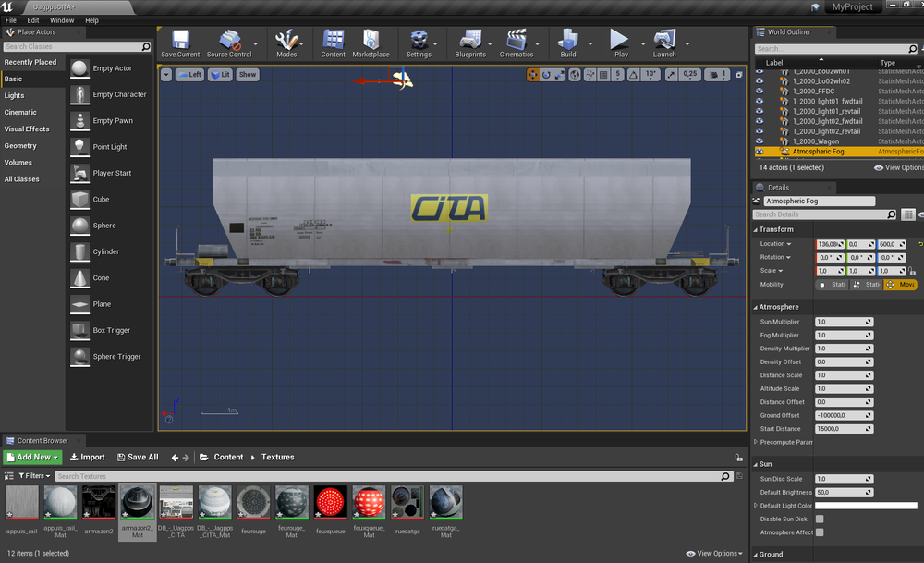
Task: Toggle scale snapping arrow icon
Action: coord(671,75)
